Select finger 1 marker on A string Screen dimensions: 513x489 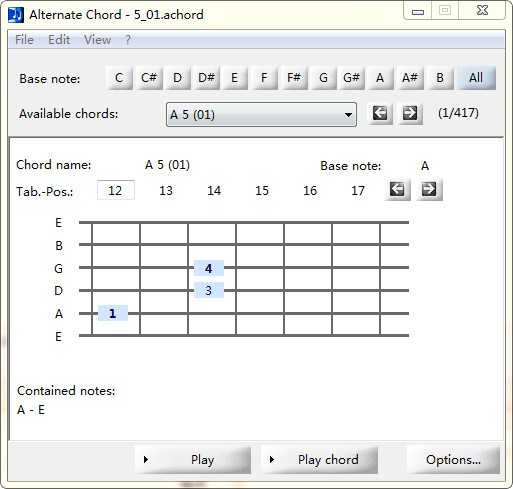click(113, 313)
